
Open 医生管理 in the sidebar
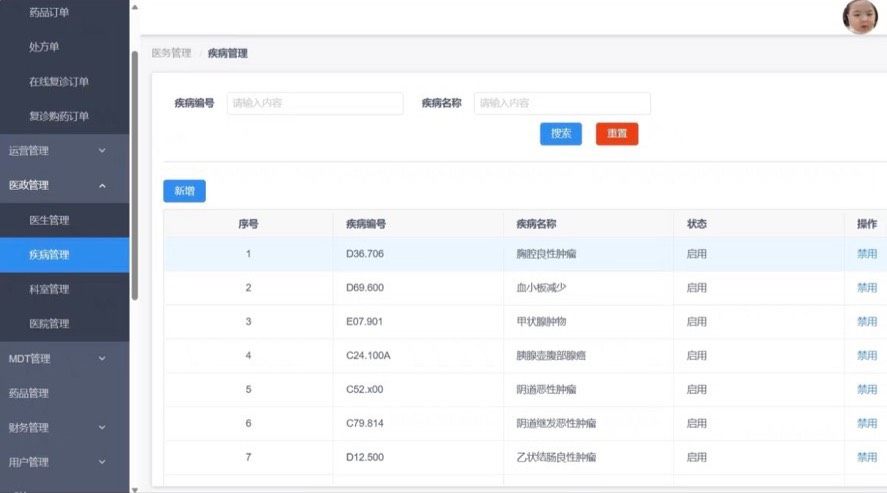tap(49, 220)
